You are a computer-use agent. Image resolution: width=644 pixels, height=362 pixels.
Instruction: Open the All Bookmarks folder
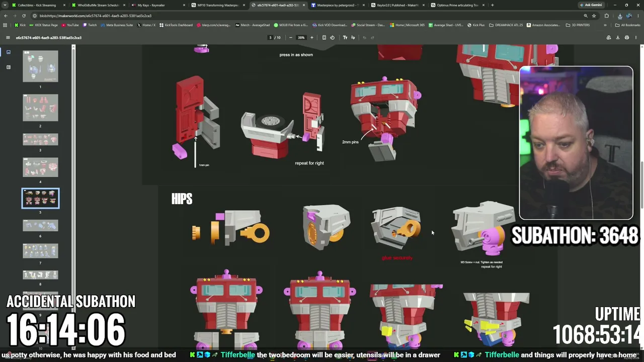(x=627, y=25)
